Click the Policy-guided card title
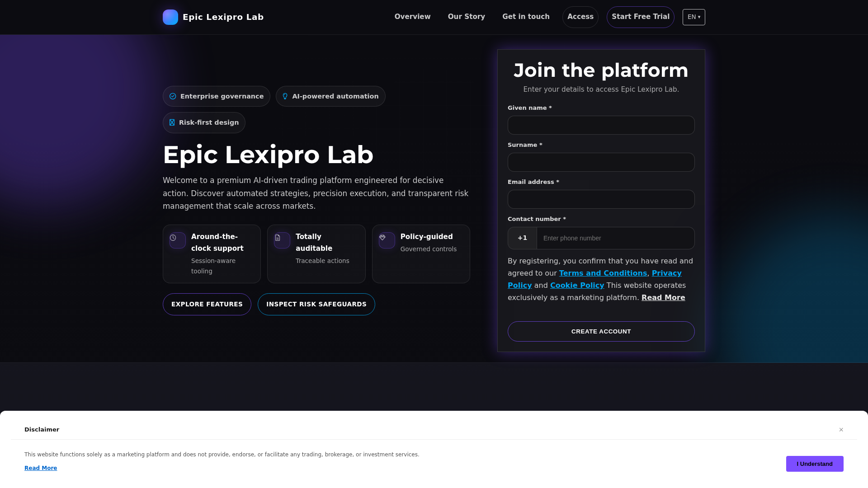The width and height of the screenshot is (868, 488). tap(427, 237)
